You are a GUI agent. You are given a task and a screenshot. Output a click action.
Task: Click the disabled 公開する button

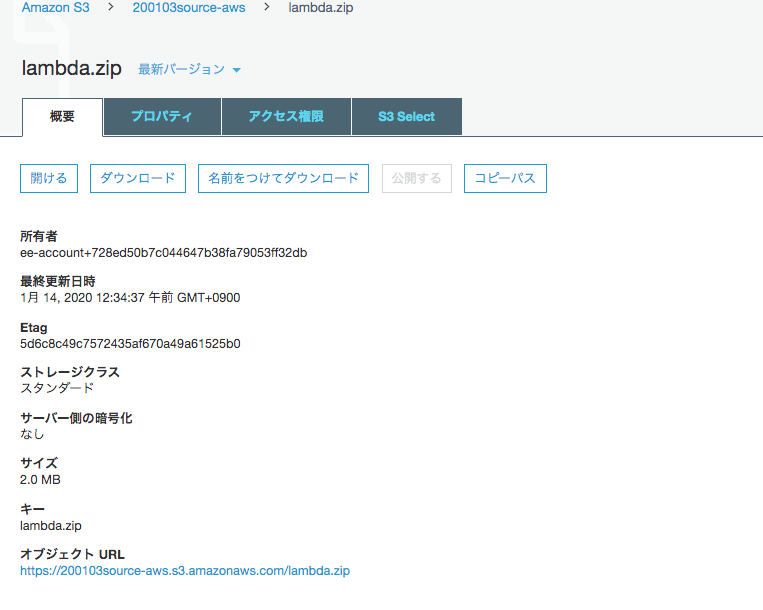click(417, 179)
